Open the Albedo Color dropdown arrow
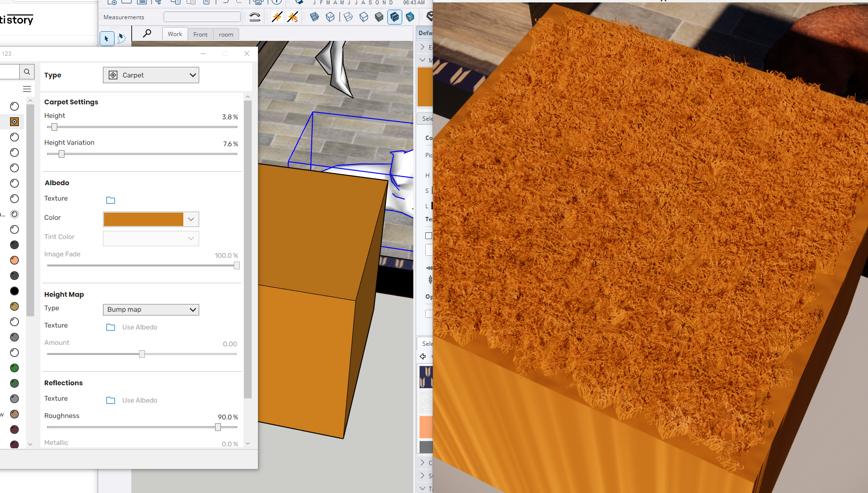868x493 pixels. click(x=191, y=219)
